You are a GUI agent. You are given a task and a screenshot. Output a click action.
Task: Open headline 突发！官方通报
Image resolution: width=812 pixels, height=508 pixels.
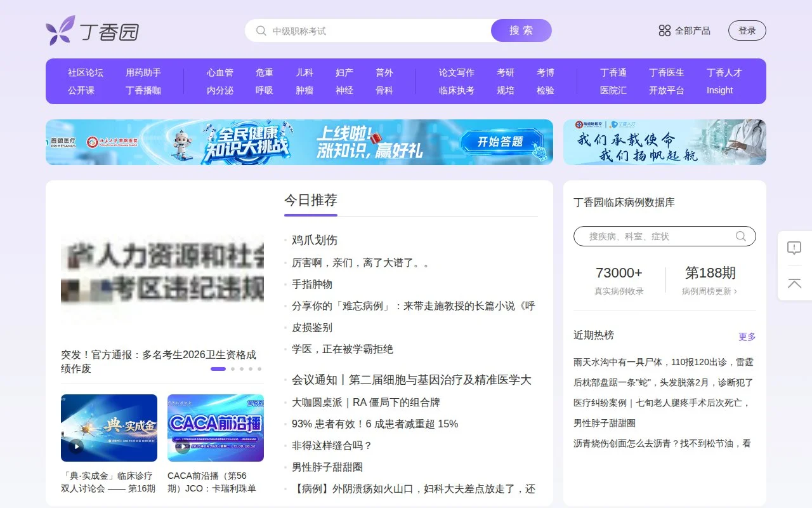click(x=159, y=361)
